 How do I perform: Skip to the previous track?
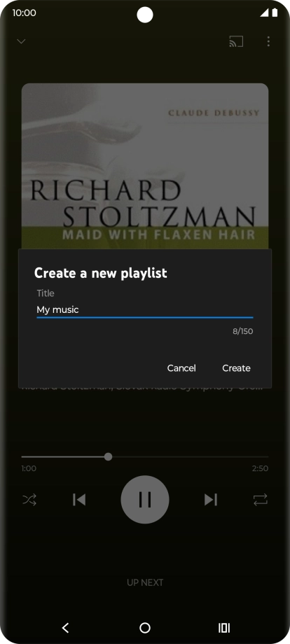pos(79,499)
